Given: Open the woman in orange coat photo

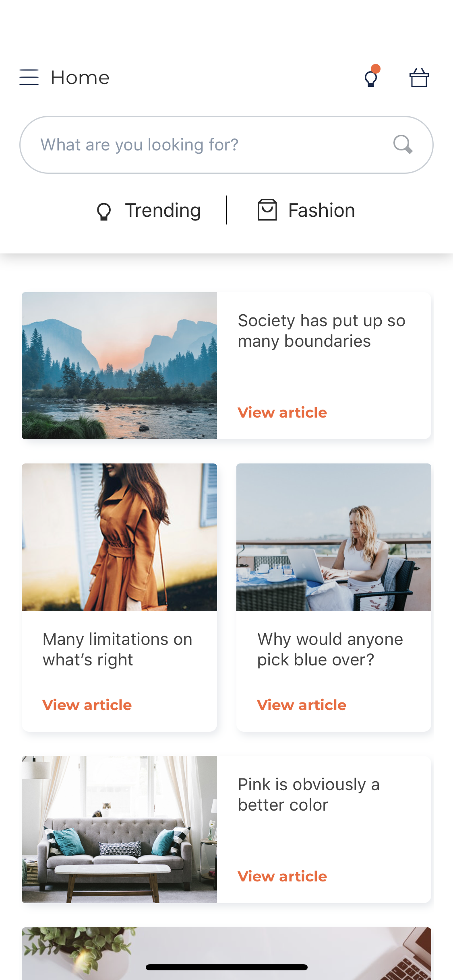Looking at the screenshot, I should click(119, 537).
